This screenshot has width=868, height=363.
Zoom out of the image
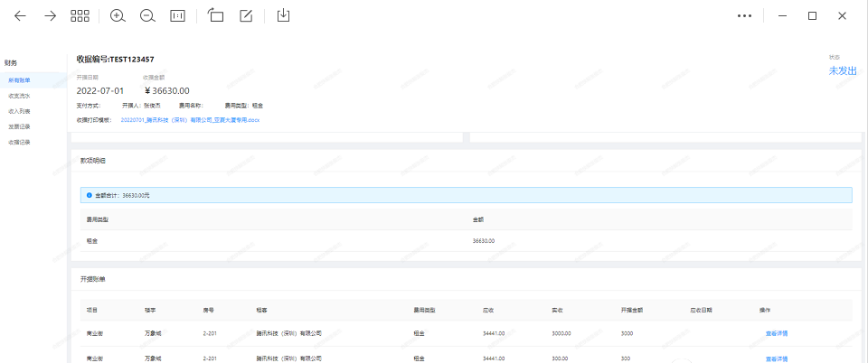pos(147,15)
